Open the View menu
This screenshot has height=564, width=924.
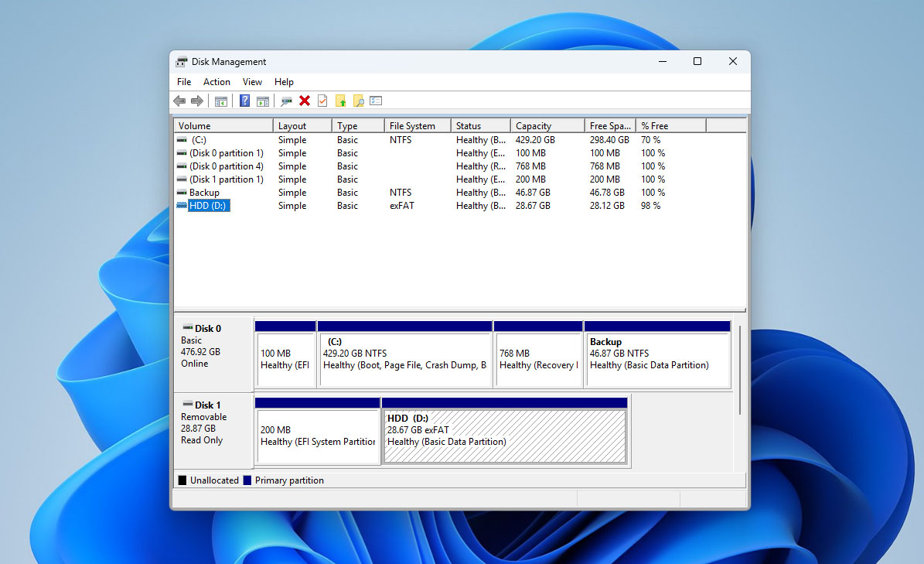252,81
